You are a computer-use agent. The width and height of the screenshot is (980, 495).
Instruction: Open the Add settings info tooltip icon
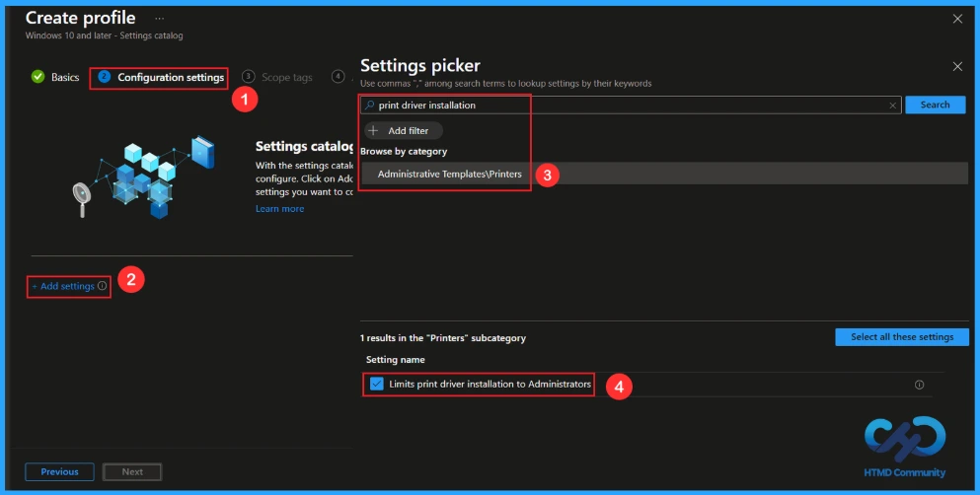pyautogui.click(x=102, y=286)
